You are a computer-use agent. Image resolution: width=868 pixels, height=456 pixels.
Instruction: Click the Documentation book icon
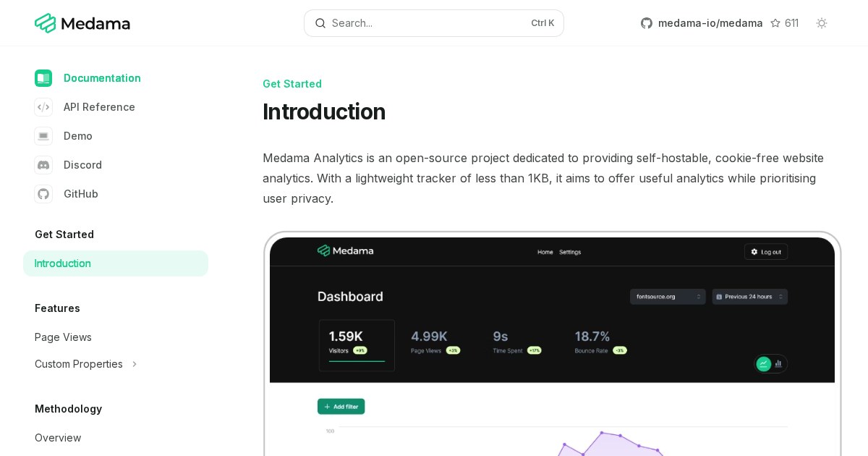[x=43, y=78]
